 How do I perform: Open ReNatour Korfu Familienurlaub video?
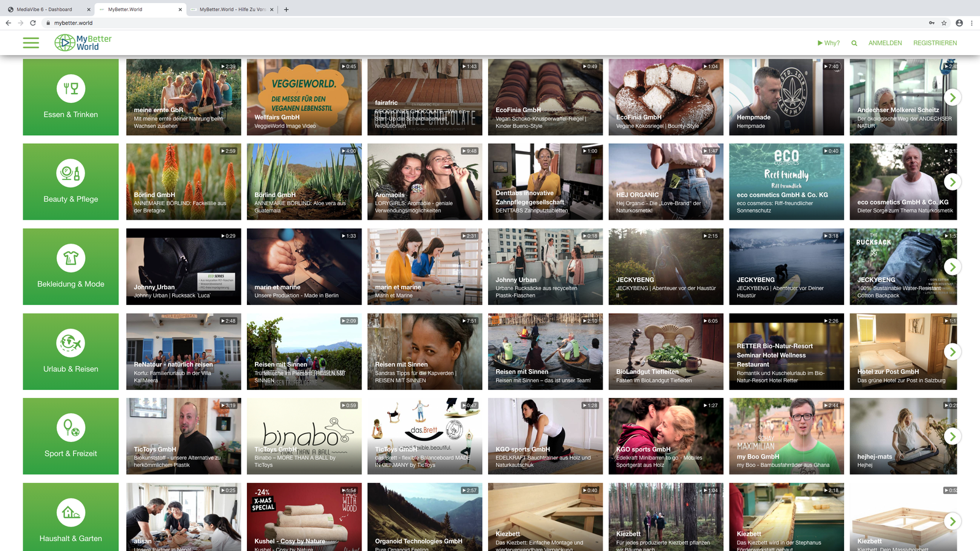click(183, 351)
